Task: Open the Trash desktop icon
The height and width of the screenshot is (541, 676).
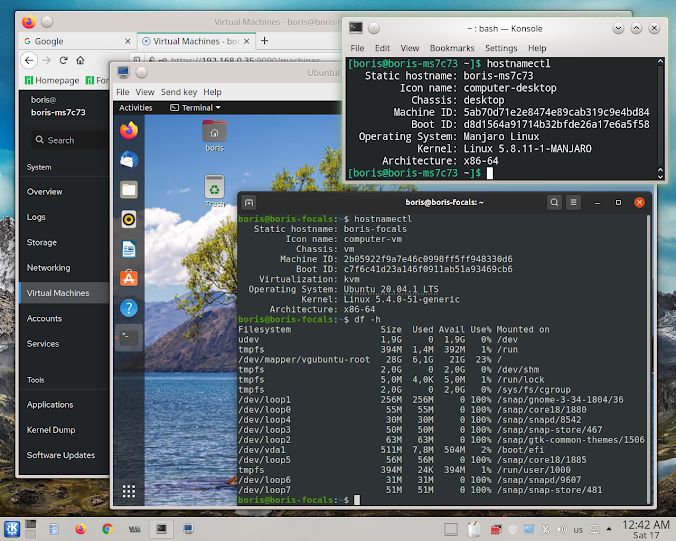Action: (215, 191)
